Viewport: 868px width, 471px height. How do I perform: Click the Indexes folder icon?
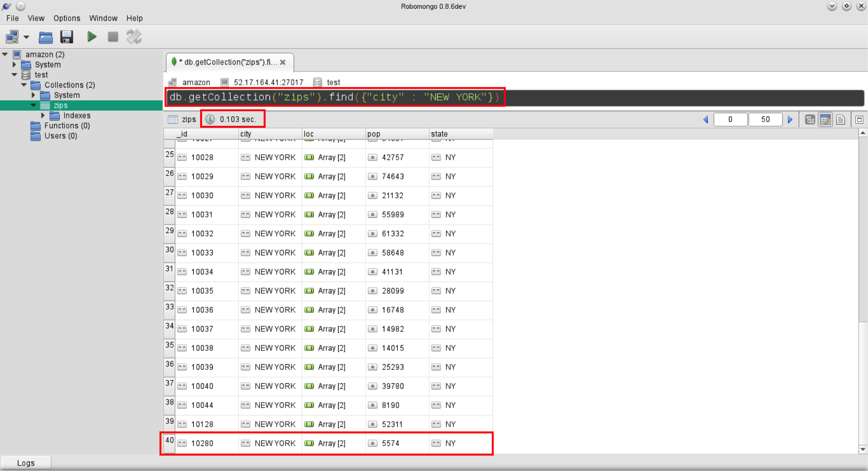pos(55,116)
